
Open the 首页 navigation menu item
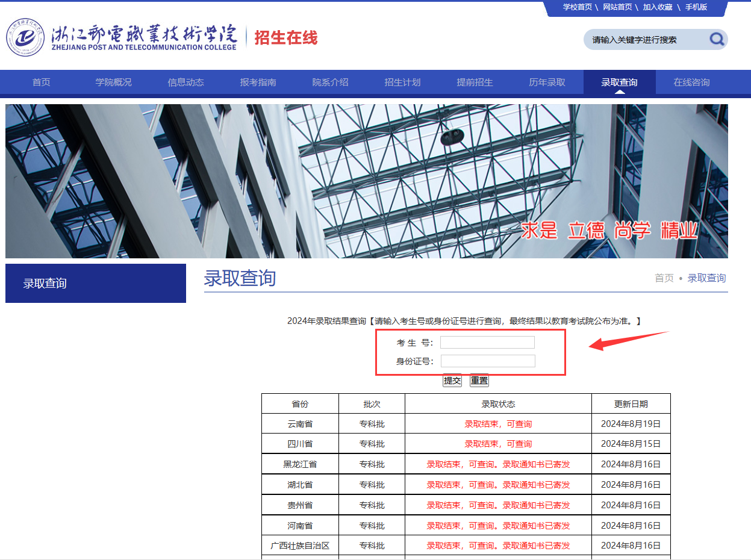[x=42, y=82]
